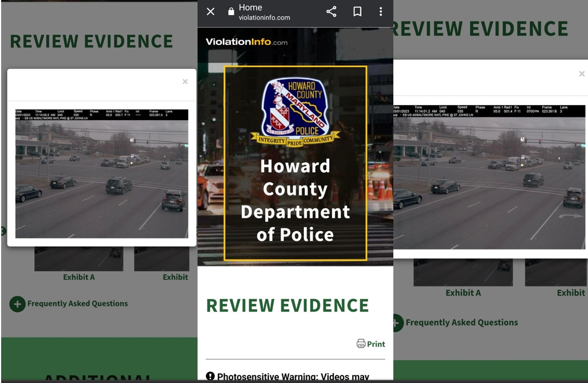This screenshot has height=383, width=588.
Task: Tap the lock icon beside violationinfo.com
Action: click(231, 12)
